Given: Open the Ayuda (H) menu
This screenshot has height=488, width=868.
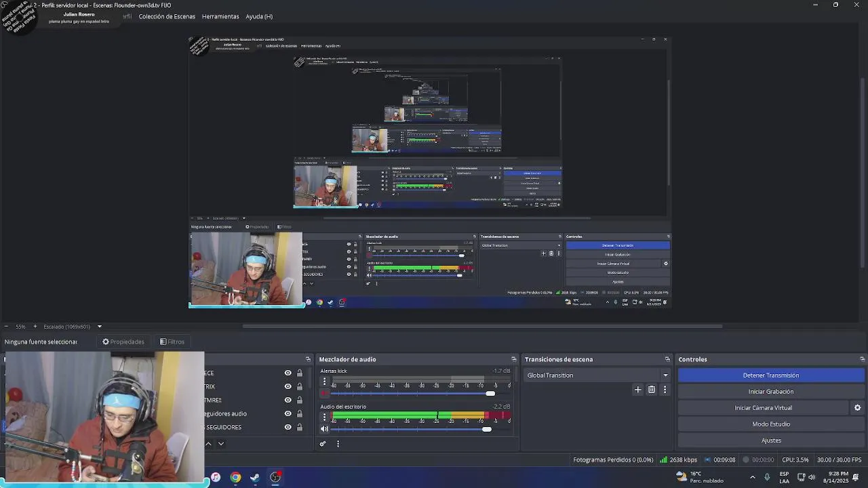Looking at the screenshot, I should (x=259, y=16).
